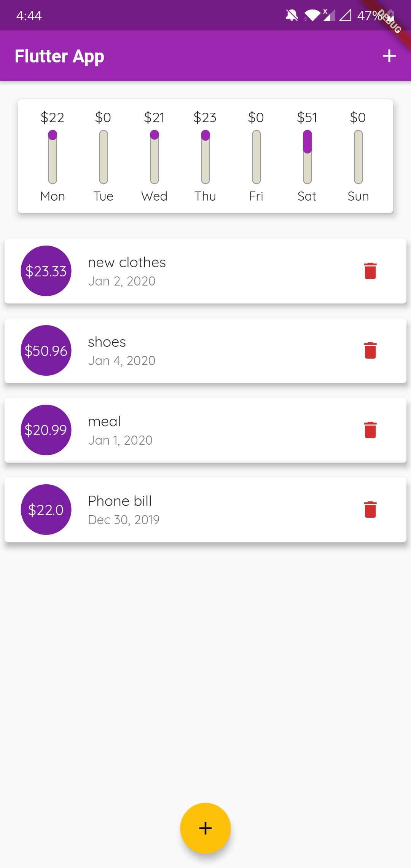Viewport: 411px width, 868px height.
Task: Delete the shoes transaction
Action: (x=370, y=351)
